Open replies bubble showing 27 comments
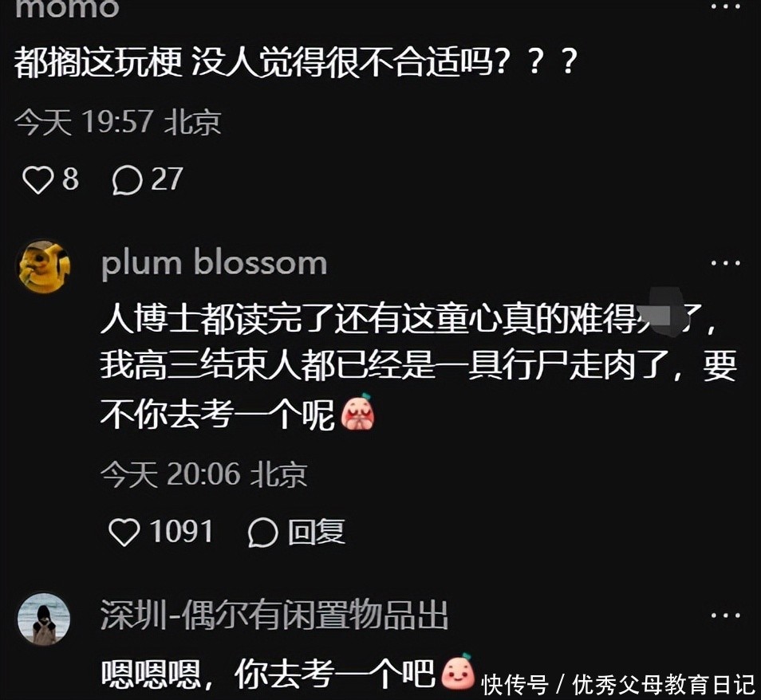 (127, 180)
